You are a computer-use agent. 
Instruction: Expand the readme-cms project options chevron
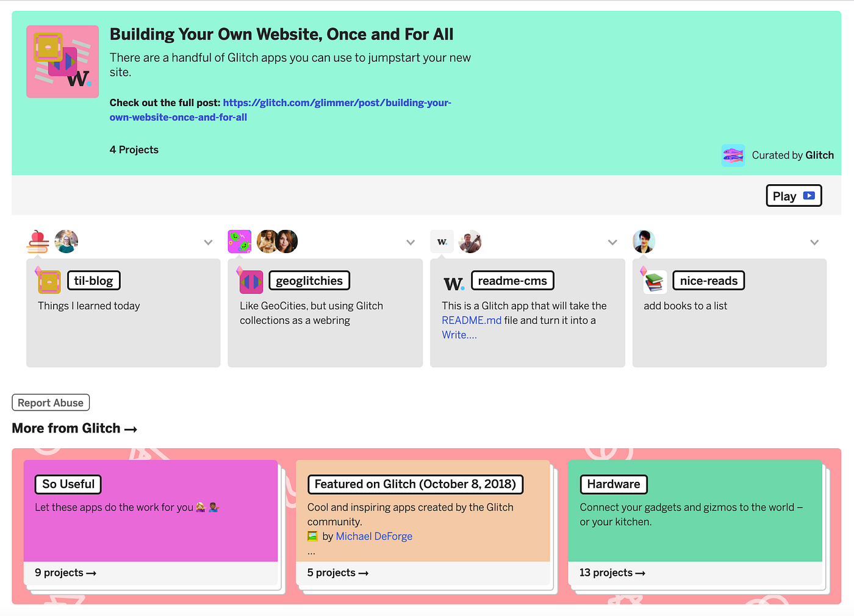pos(612,242)
